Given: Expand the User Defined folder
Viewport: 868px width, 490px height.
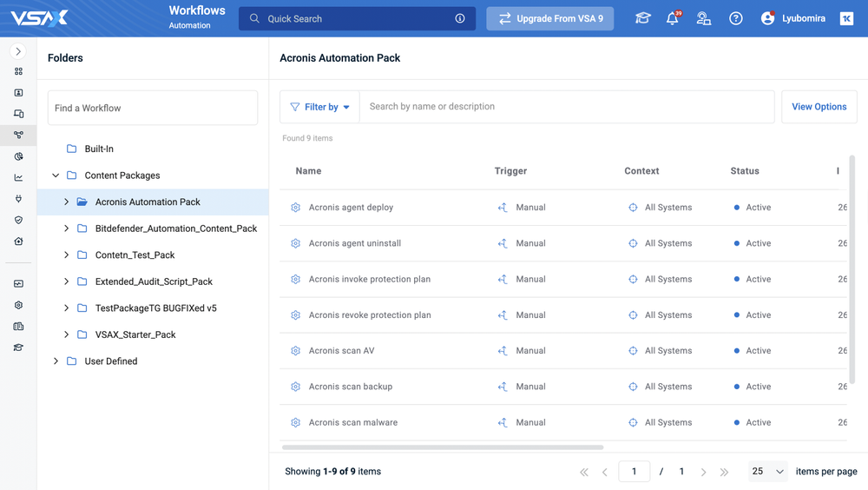Looking at the screenshot, I should tap(56, 361).
